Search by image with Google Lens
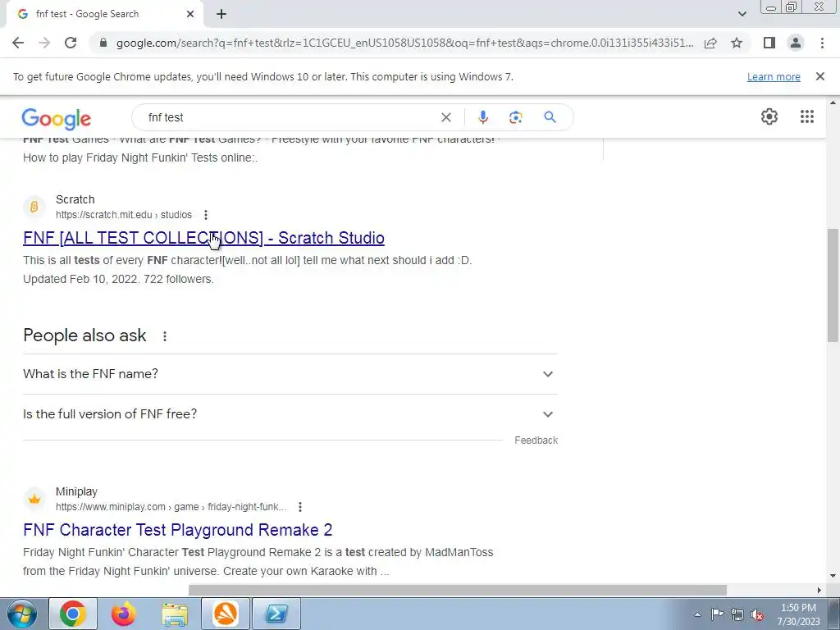This screenshot has width=840, height=630. point(515,117)
